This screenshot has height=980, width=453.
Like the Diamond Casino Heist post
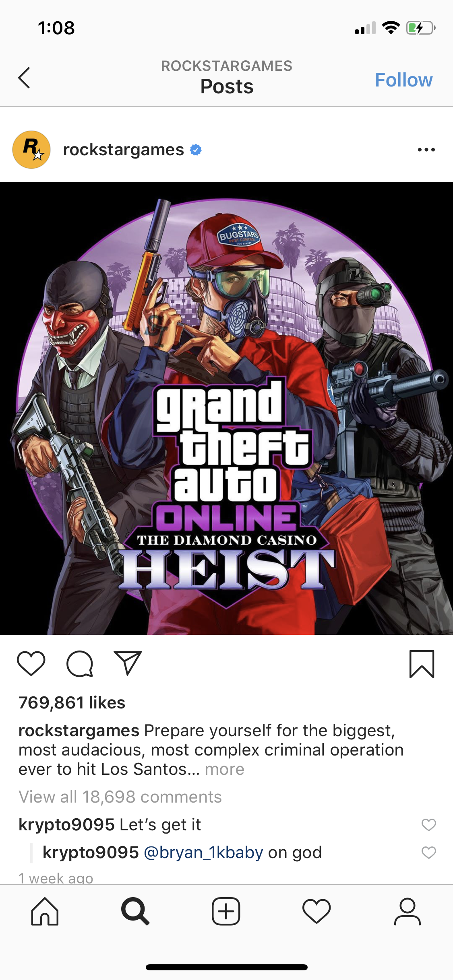(x=31, y=663)
